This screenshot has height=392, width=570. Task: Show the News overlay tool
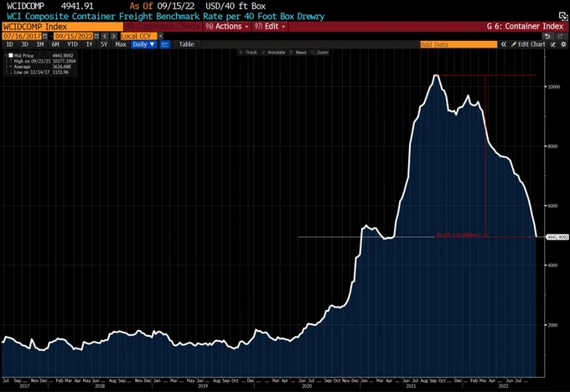tap(298, 52)
